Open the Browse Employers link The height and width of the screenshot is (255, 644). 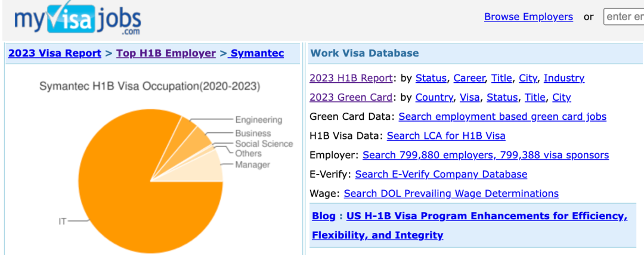tap(528, 17)
